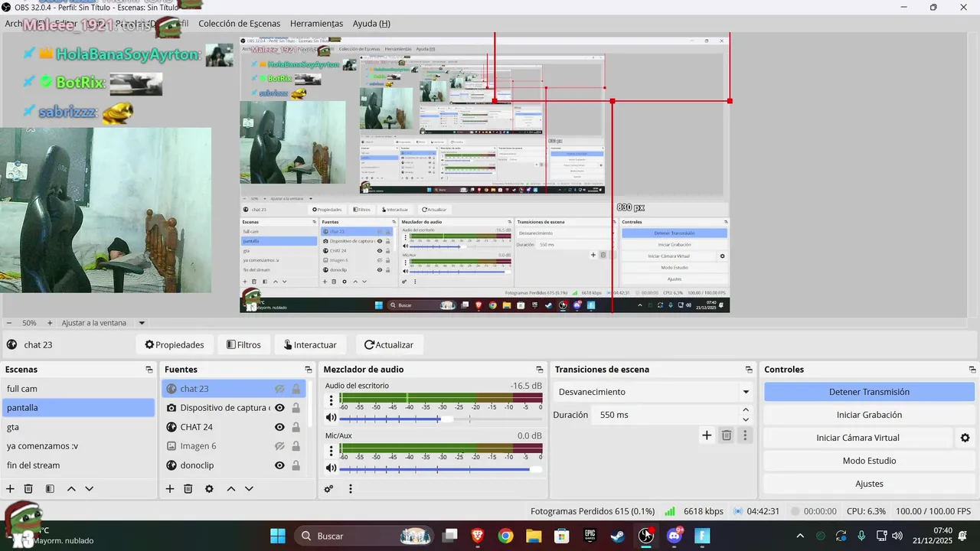Open the Herramientas menu
The width and height of the screenshot is (980, 551).
[316, 24]
